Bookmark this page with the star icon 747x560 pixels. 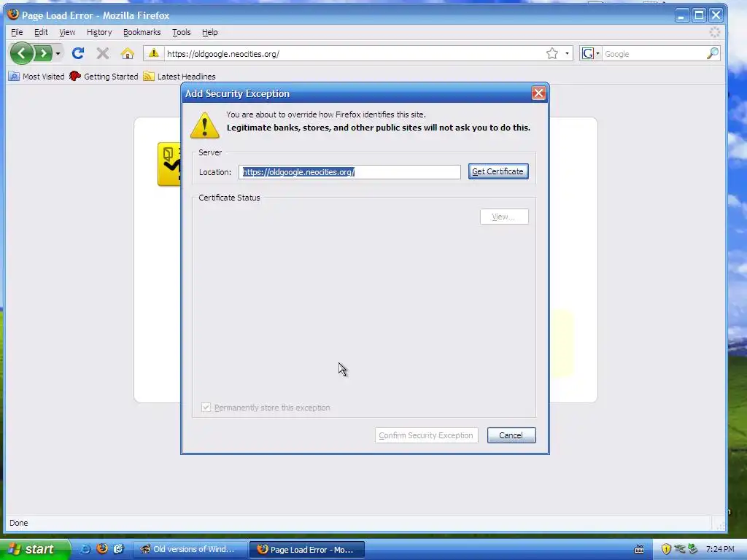click(x=551, y=53)
